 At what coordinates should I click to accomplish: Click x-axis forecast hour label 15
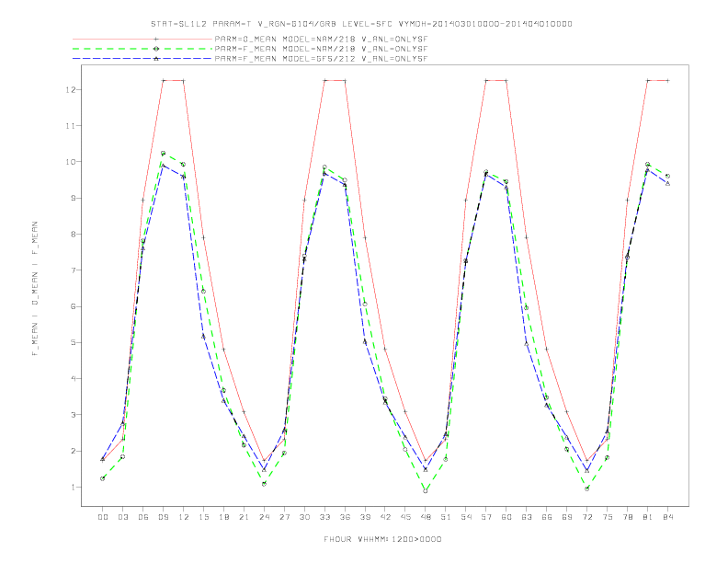(203, 517)
